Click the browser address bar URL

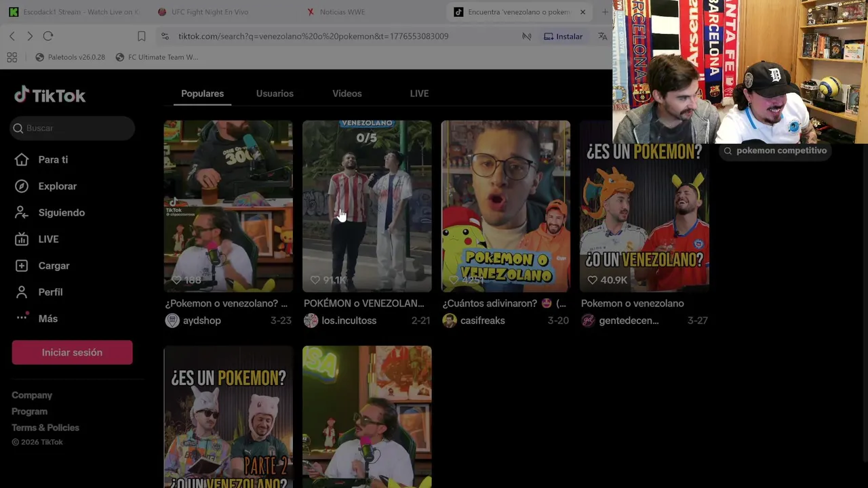[313, 36]
